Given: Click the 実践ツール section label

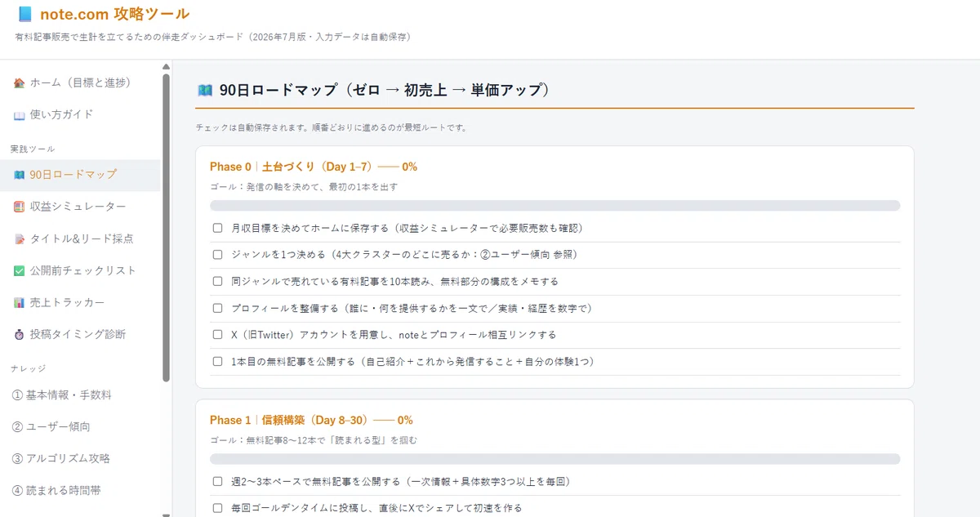Looking at the screenshot, I should coord(33,149).
